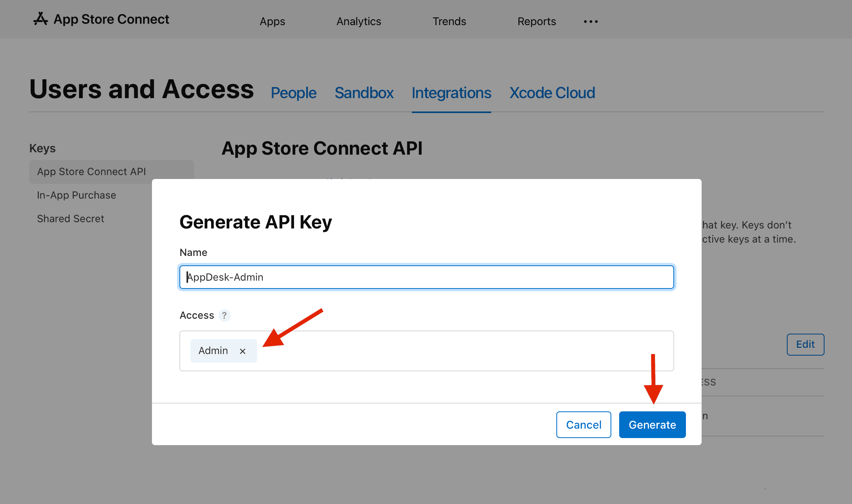Click the Generate button
This screenshot has height=504, width=852.
pyautogui.click(x=652, y=424)
